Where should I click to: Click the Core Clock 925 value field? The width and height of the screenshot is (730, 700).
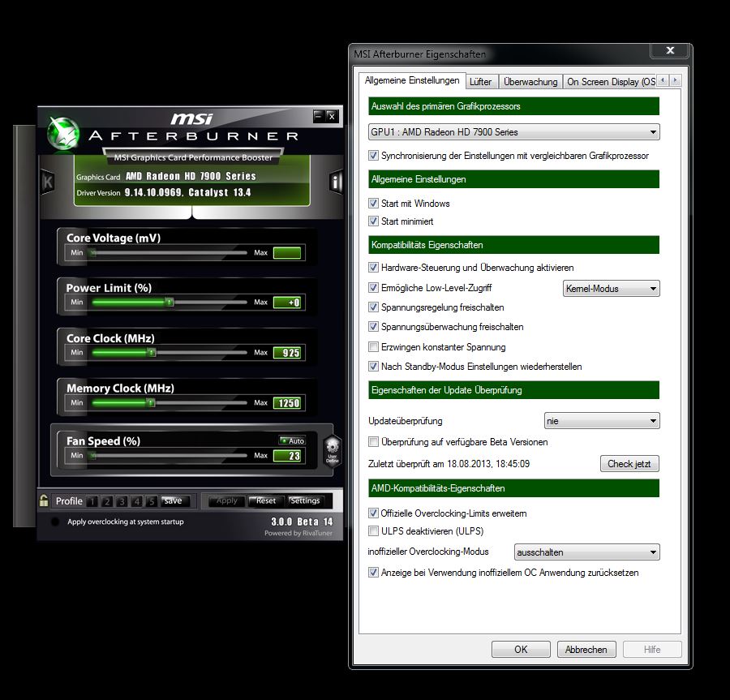point(287,353)
